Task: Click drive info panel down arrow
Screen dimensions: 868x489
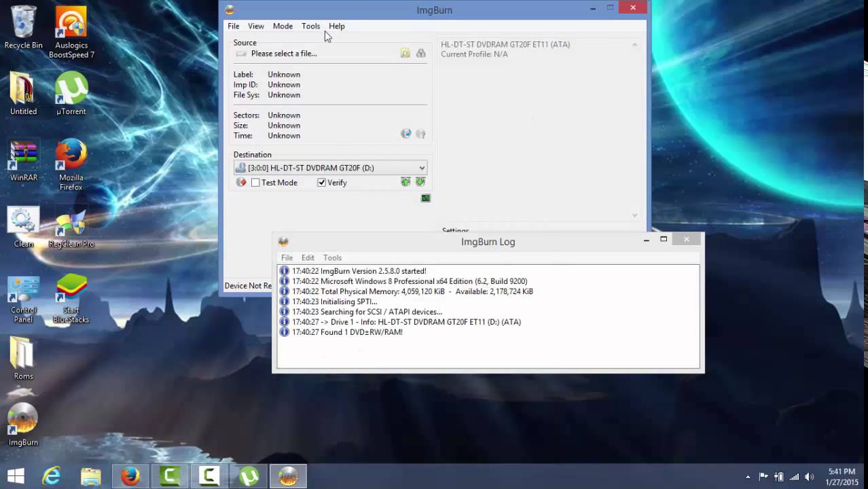Action: [x=635, y=215]
